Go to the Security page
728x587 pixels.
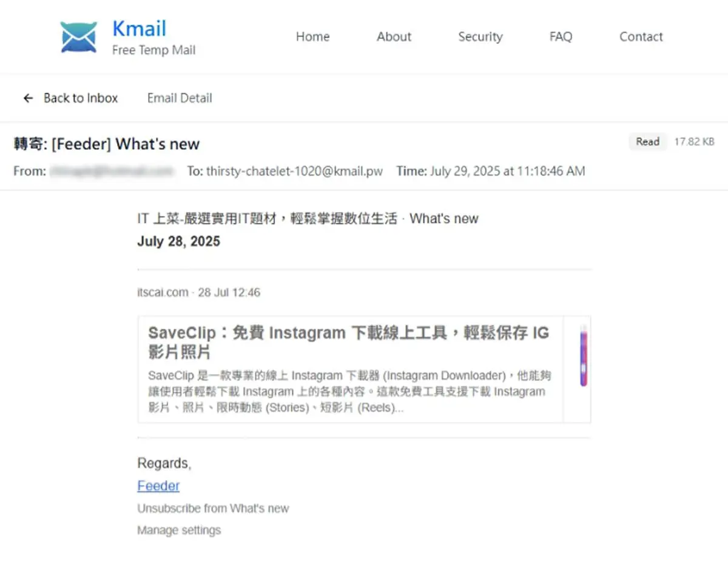[x=480, y=36]
